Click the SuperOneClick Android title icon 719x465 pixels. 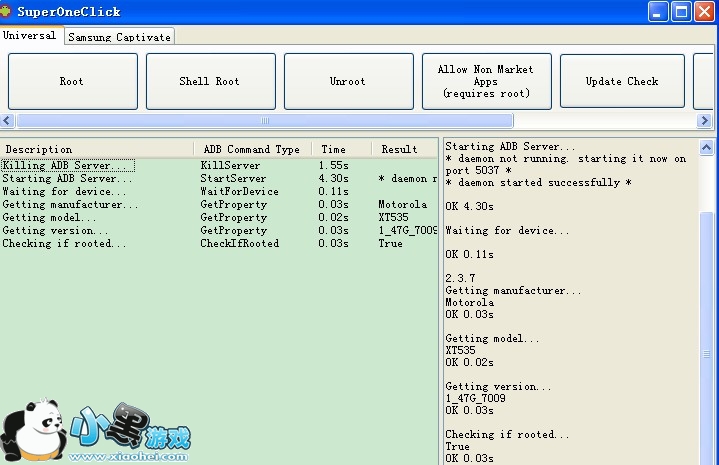click(8, 11)
